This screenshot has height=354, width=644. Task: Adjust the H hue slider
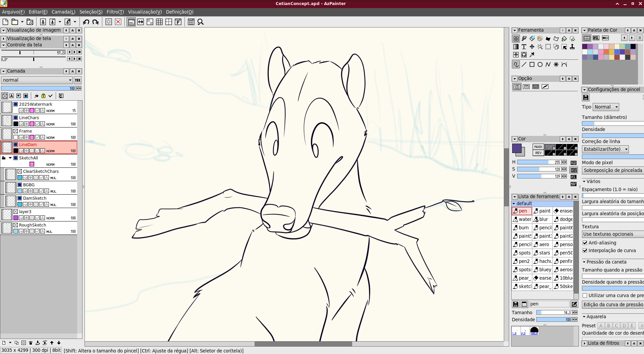[539, 162]
